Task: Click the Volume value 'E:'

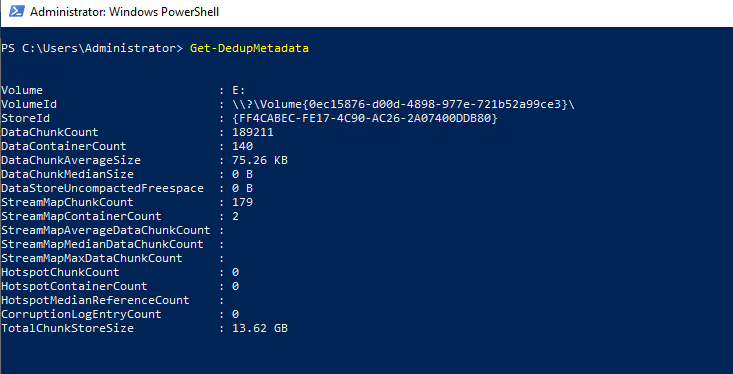Action: 239,90
